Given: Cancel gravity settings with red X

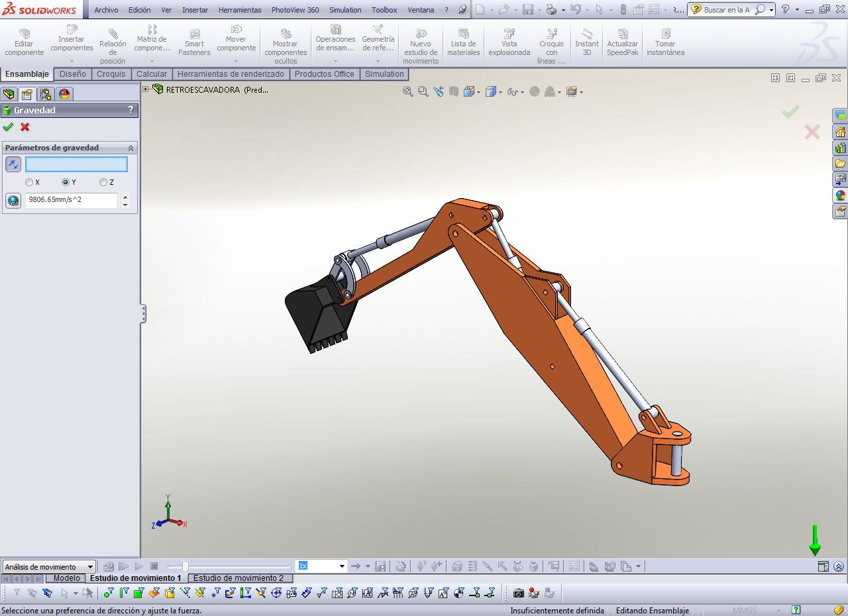Looking at the screenshot, I should point(25,127).
